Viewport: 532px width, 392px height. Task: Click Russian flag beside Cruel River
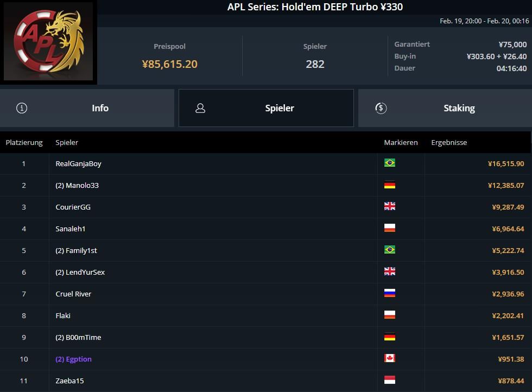389,293
